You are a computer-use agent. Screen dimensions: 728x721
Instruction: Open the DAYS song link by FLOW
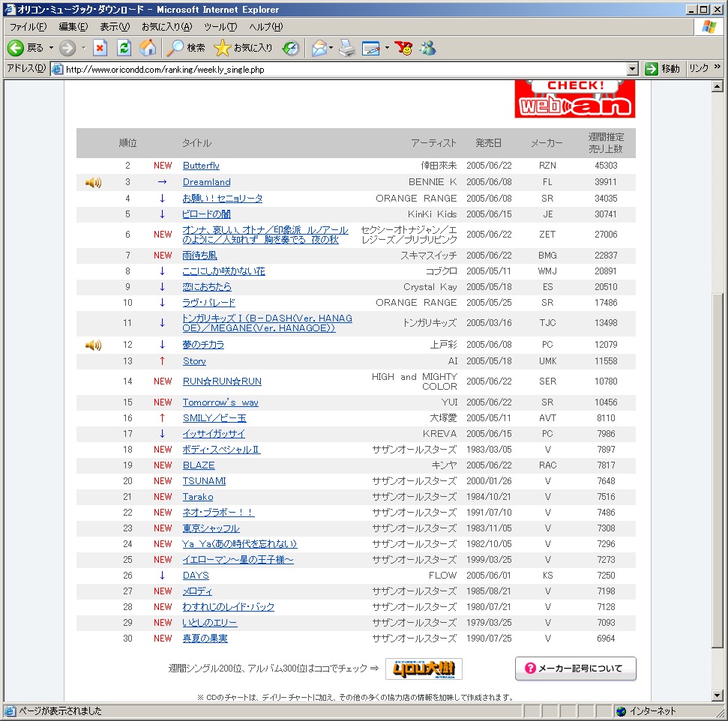(196, 576)
